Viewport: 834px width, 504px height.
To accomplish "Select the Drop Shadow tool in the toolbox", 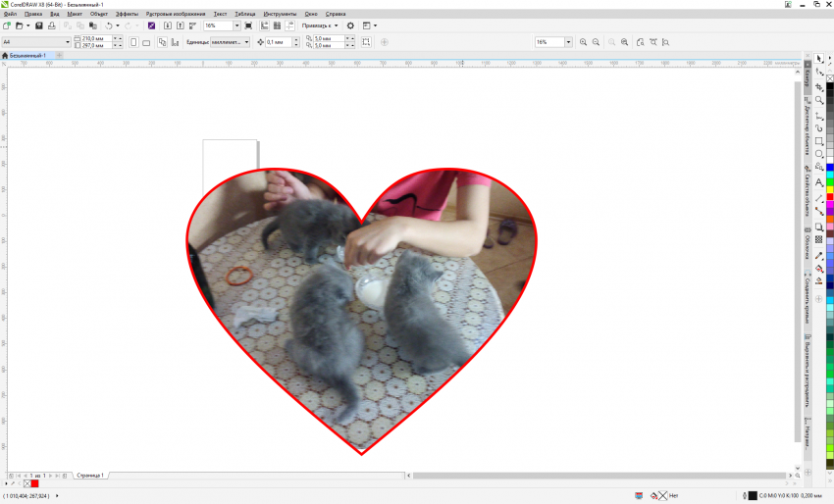I will pyautogui.click(x=819, y=227).
